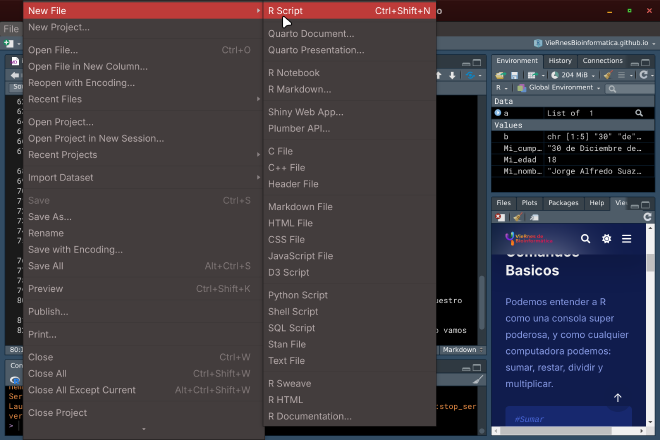Switch to the History tab
The width and height of the screenshot is (660, 440).
(x=560, y=61)
